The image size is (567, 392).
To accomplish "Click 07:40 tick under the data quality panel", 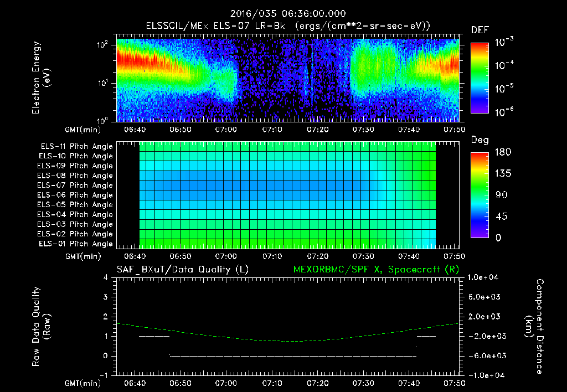I will [x=409, y=383].
